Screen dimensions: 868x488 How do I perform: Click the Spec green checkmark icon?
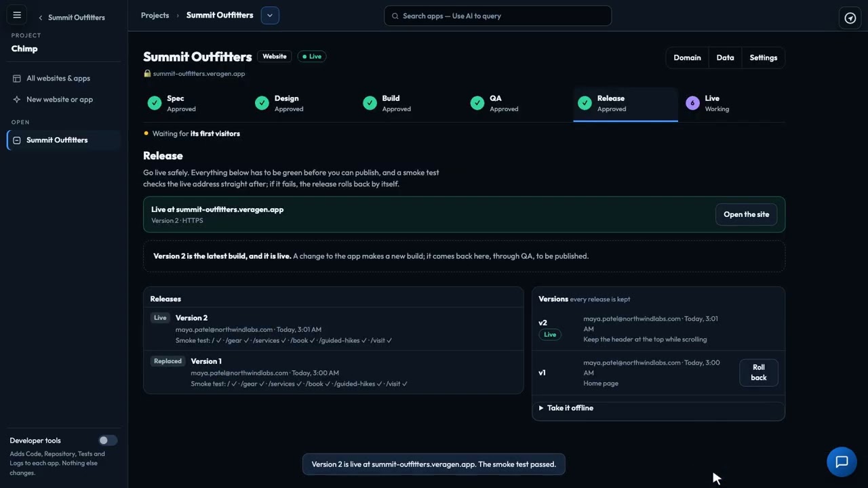point(155,103)
